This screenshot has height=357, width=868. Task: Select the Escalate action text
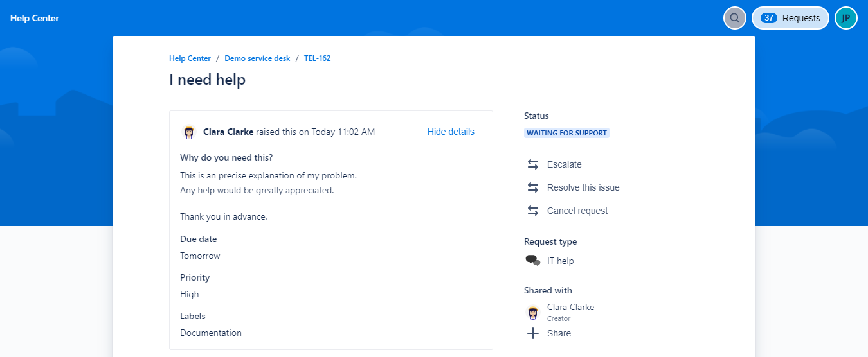click(x=564, y=164)
